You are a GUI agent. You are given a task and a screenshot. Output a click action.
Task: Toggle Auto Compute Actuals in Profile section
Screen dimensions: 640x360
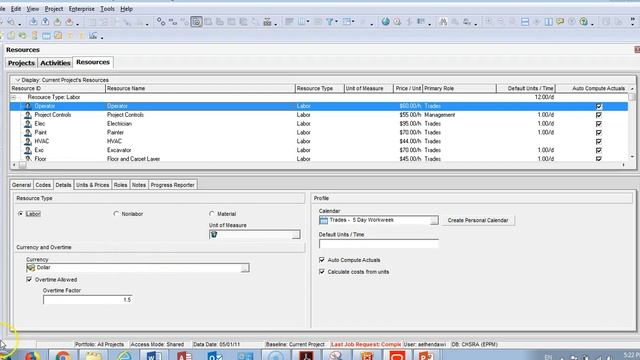click(322, 260)
